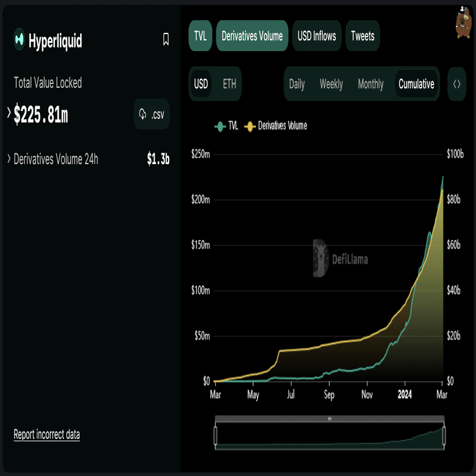Click the Jul x-axis label
This screenshot has width=476, height=476.
291,395
